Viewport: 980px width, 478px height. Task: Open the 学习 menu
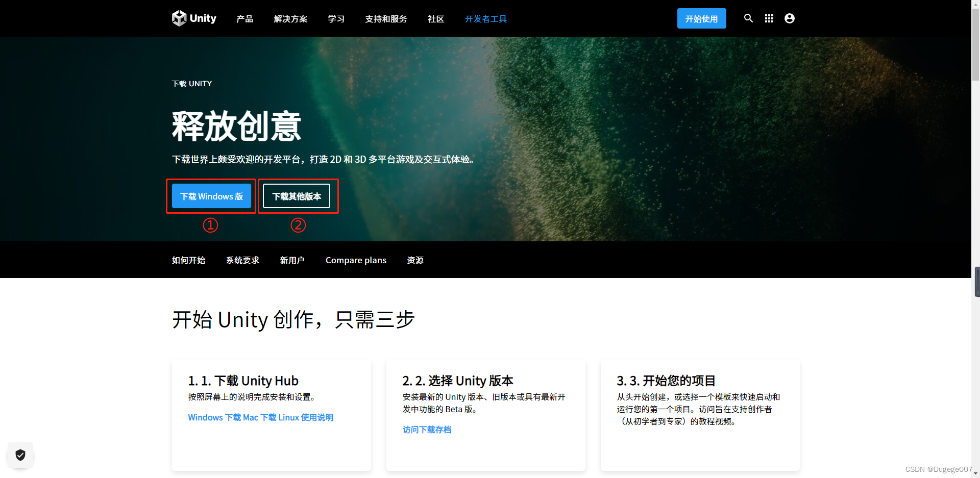336,19
